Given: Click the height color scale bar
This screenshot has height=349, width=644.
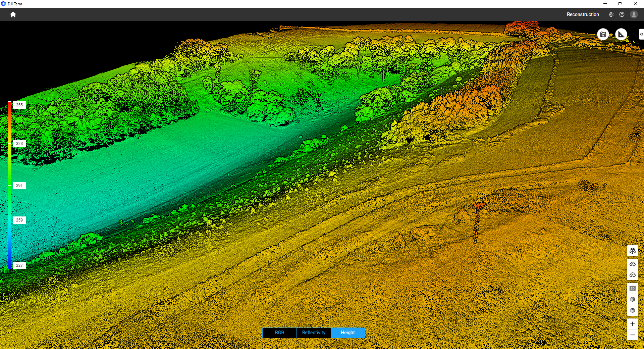Looking at the screenshot, I should click(10, 185).
